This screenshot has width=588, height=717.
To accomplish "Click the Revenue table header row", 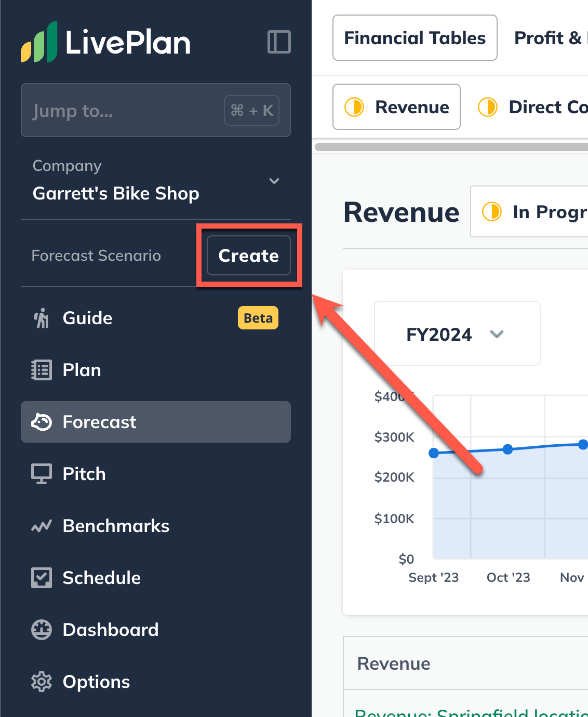I will coord(466,663).
